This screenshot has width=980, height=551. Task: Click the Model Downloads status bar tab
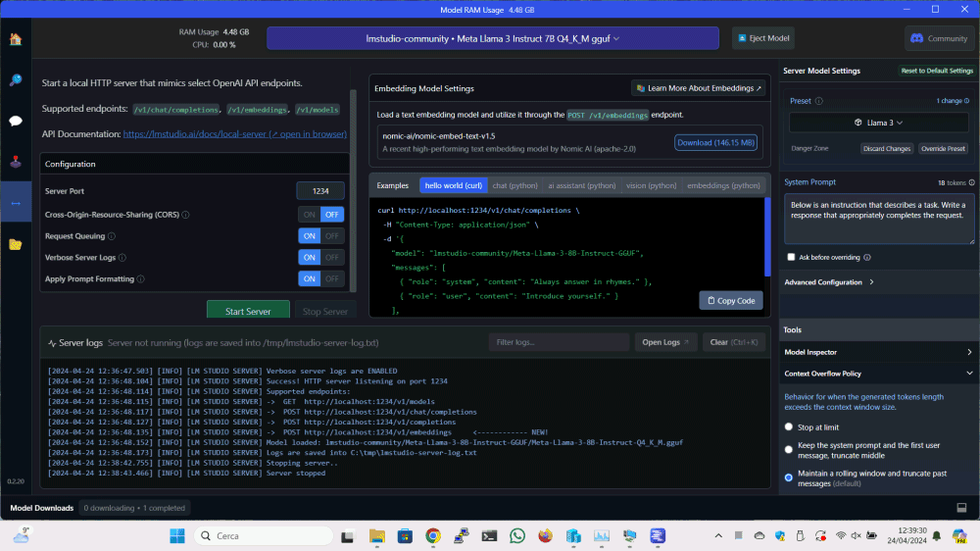pos(42,508)
